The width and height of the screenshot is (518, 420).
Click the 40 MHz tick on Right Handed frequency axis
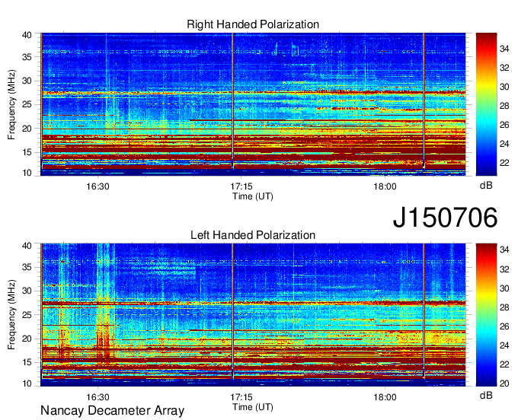click(27, 35)
